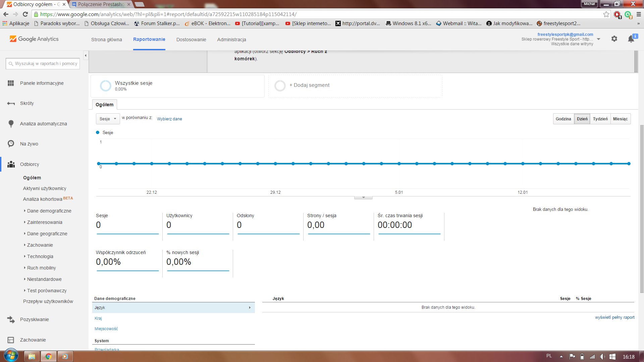
Task: Open the Sesje metric dropdown
Action: pos(108,119)
